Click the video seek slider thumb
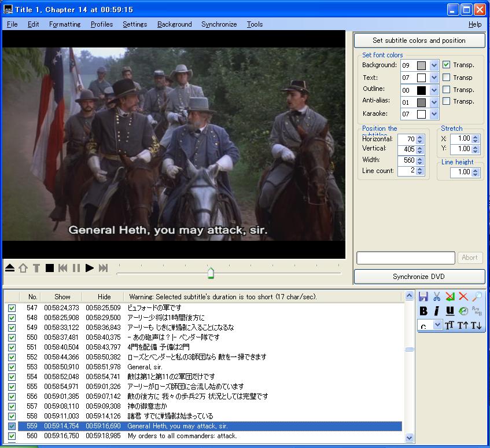Image resolution: width=490 pixels, height=448 pixels. coord(211,273)
